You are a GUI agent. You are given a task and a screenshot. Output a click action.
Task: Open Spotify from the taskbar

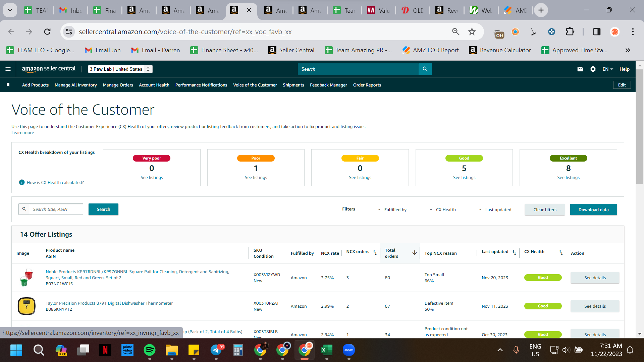pyautogui.click(x=149, y=350)
